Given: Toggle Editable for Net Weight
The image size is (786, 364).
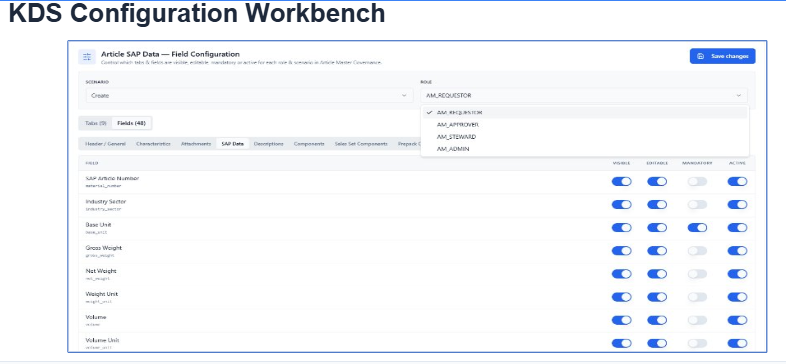Looking at the screenshot, I should click(657, 274).
